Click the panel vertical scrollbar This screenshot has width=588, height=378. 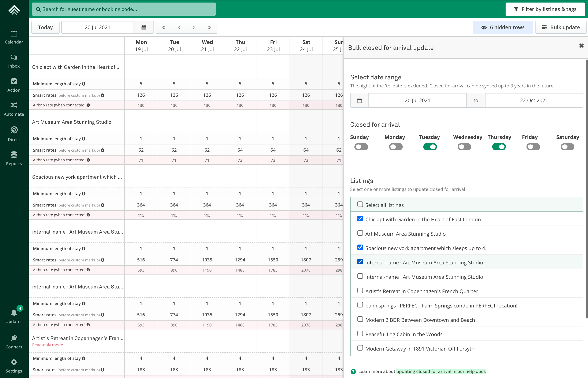(587, 189)
